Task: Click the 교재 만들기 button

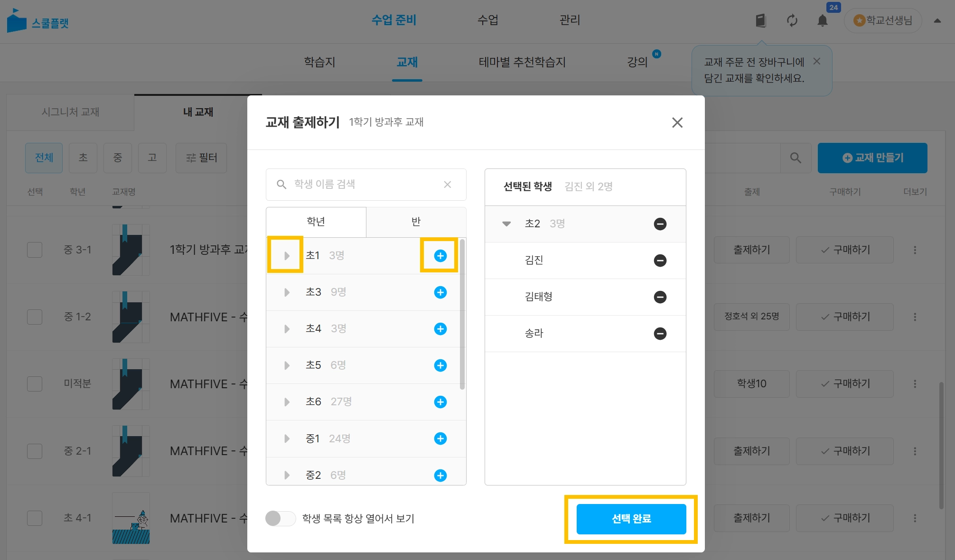Action: (x=872, y=158)
